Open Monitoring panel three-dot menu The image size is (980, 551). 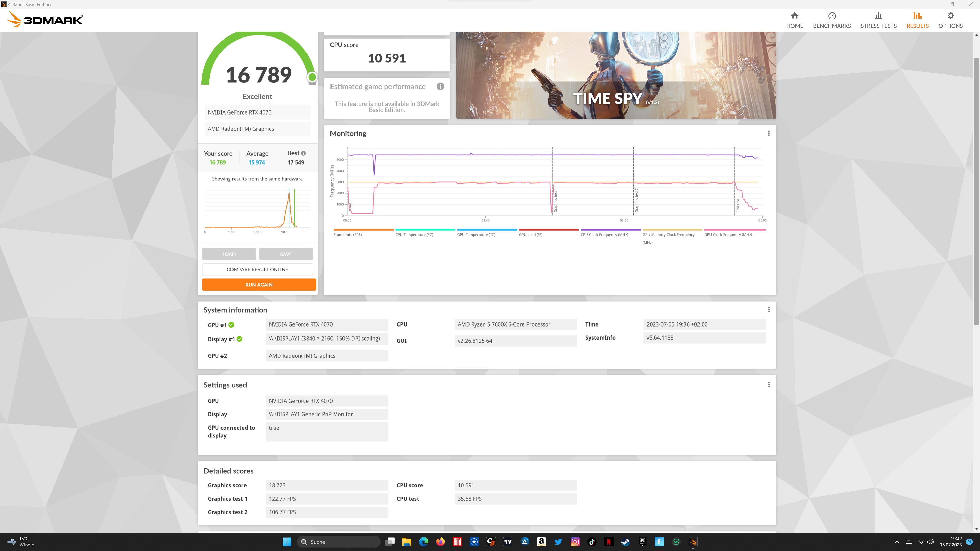[768, 133]
